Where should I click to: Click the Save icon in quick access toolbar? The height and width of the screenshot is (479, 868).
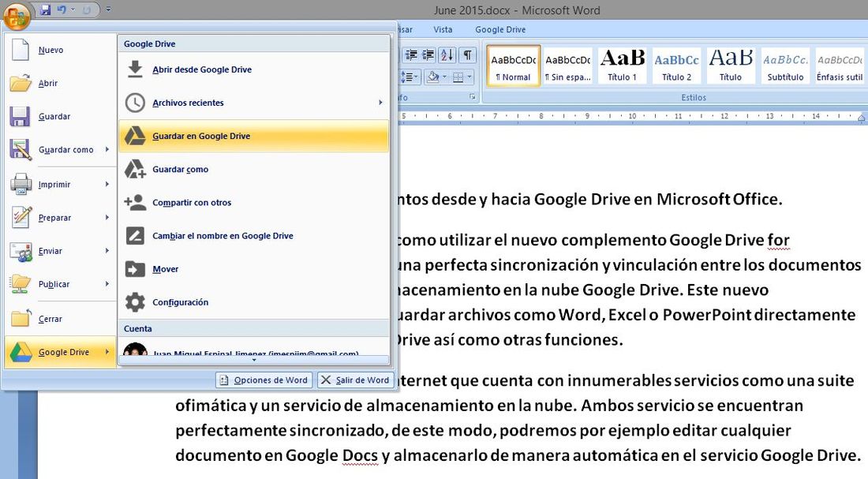pyautogui.click(x=46, y=9)
